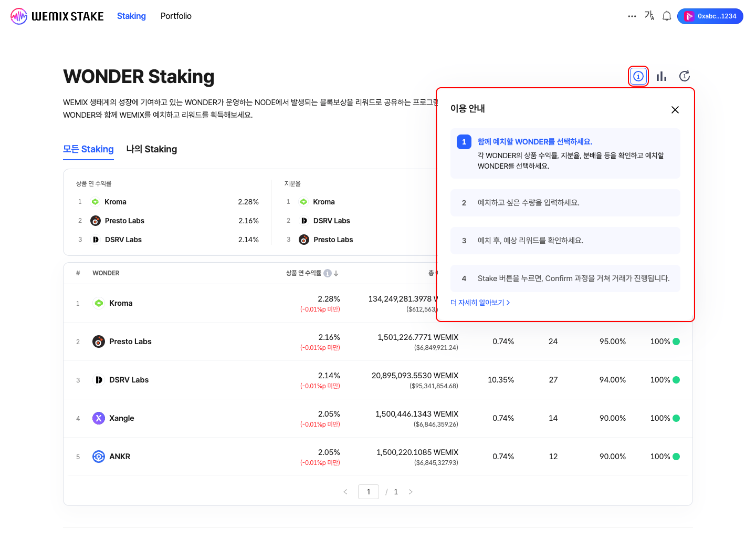
Task: Expand guide step 3 about expected rewards
Action: coord(565,241)
